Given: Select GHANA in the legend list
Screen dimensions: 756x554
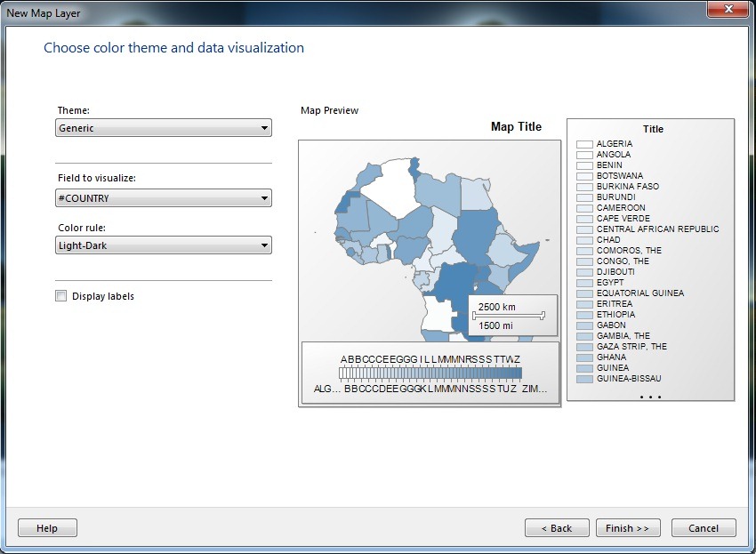Looking at the screenshot, I should click(611, 357).
